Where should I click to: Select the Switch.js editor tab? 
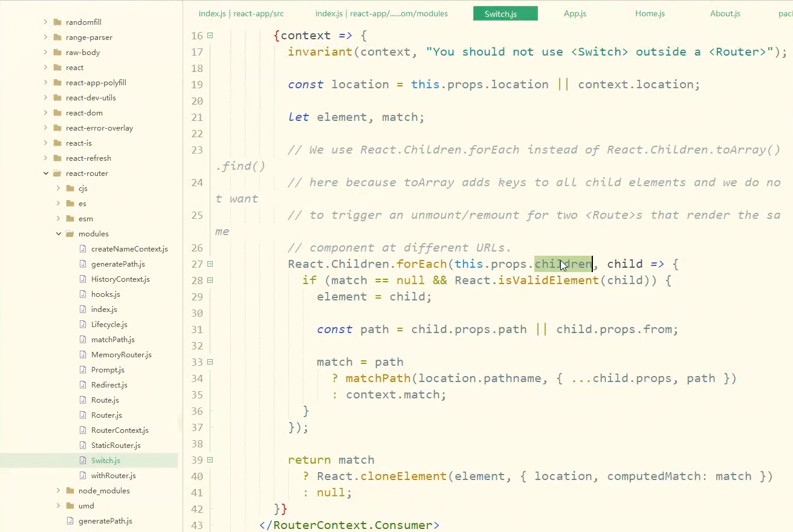[505, 13]
